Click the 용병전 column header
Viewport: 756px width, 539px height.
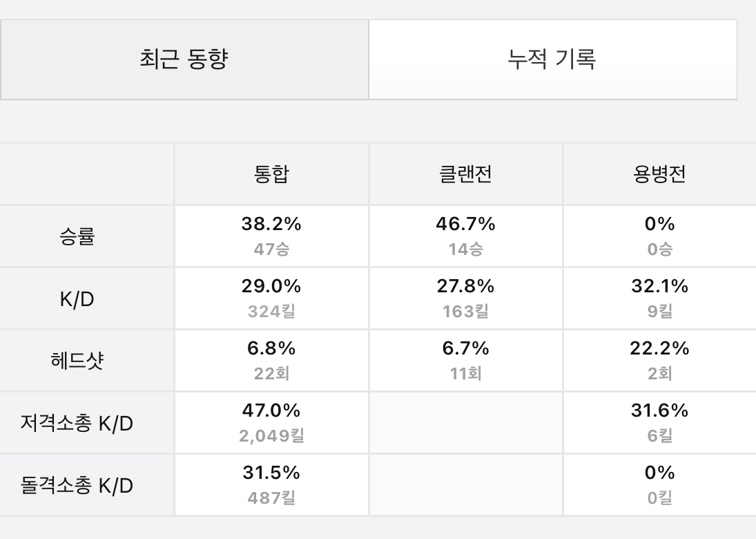click(659, 174)
